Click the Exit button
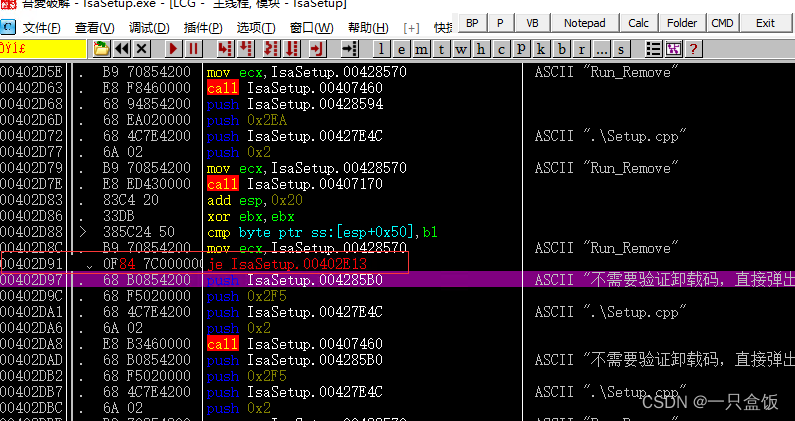795x421 pixels. tap(765, 23)
